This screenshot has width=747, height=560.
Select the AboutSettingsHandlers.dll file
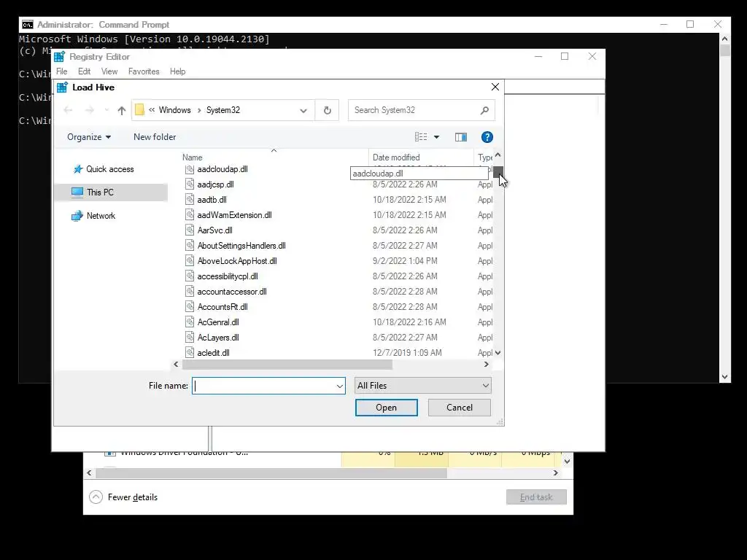tap(241, 246)
